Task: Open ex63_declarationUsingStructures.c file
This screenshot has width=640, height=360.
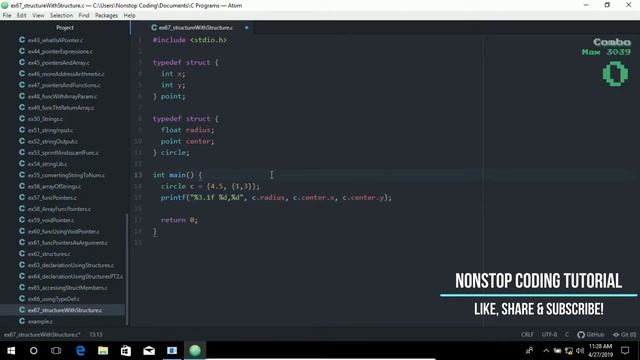Action: coord(71,265)
